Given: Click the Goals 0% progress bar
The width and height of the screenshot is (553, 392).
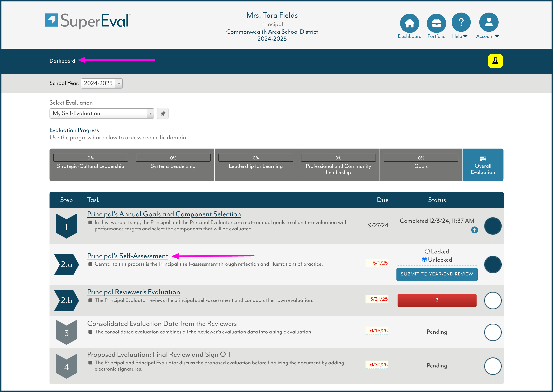Looking at the screenshot, I should click(x=421, y=158).
